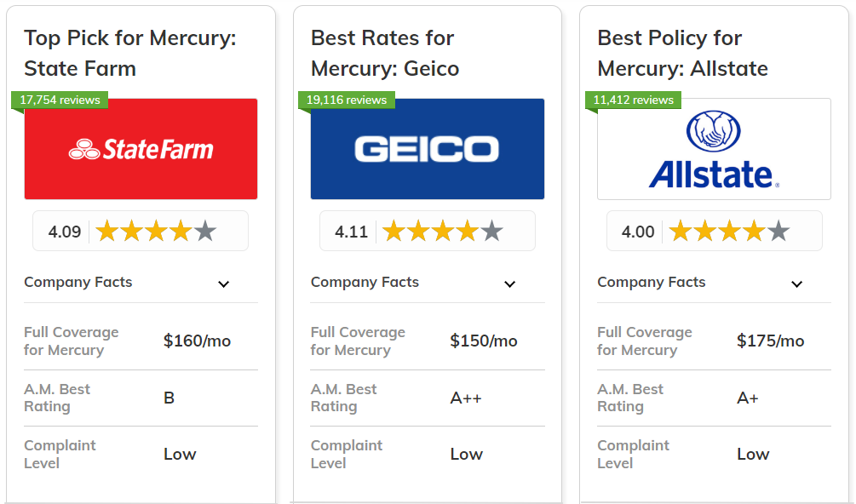Image resolution: width=856 pixels, height=504 pixels.
Task: Click Geico's star rating icons
Action: tap(442, 231)
